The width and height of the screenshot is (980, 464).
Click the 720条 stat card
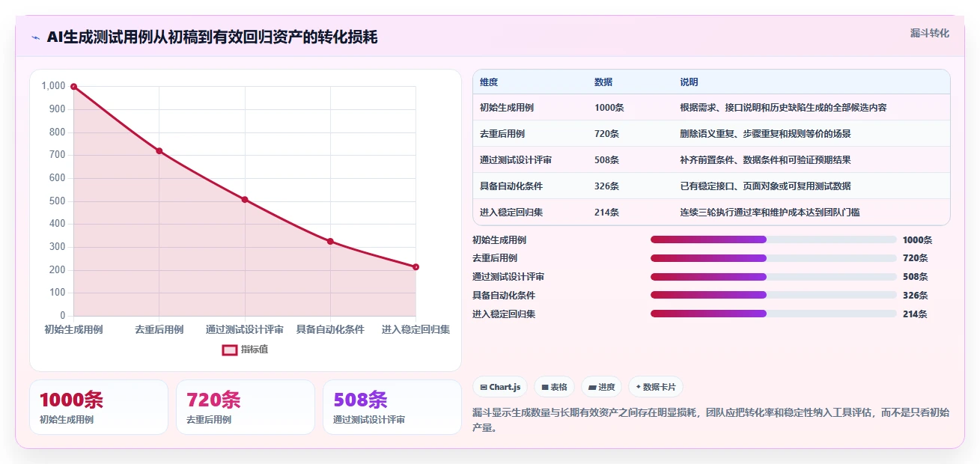246,407
